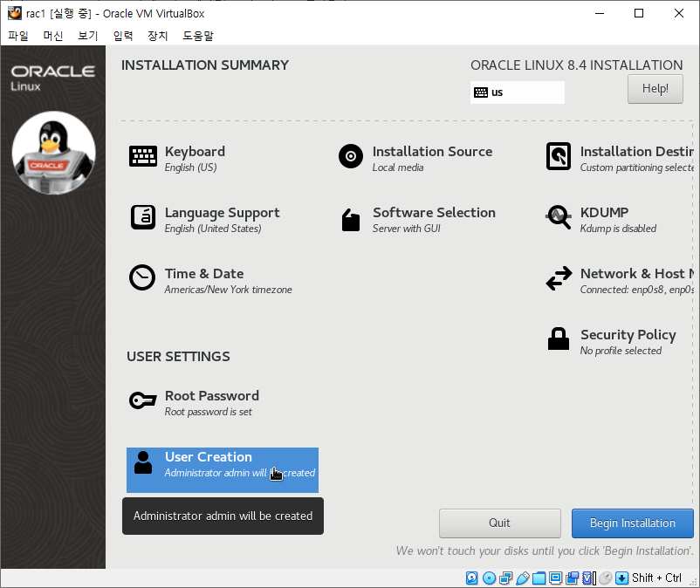Open the 보기 menu
Screen dimensions: 700x588
click(x=88, y=36)
